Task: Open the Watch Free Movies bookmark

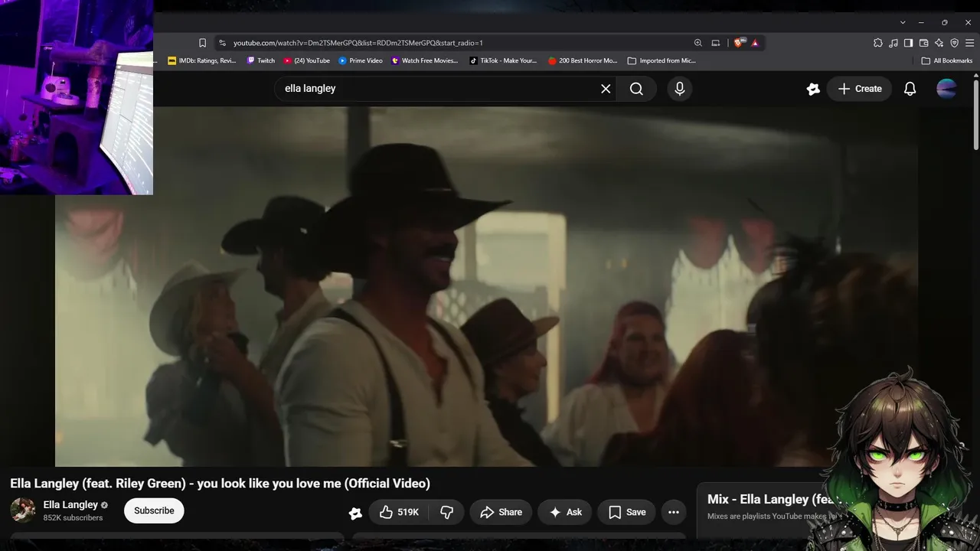Action: [425, 60]
